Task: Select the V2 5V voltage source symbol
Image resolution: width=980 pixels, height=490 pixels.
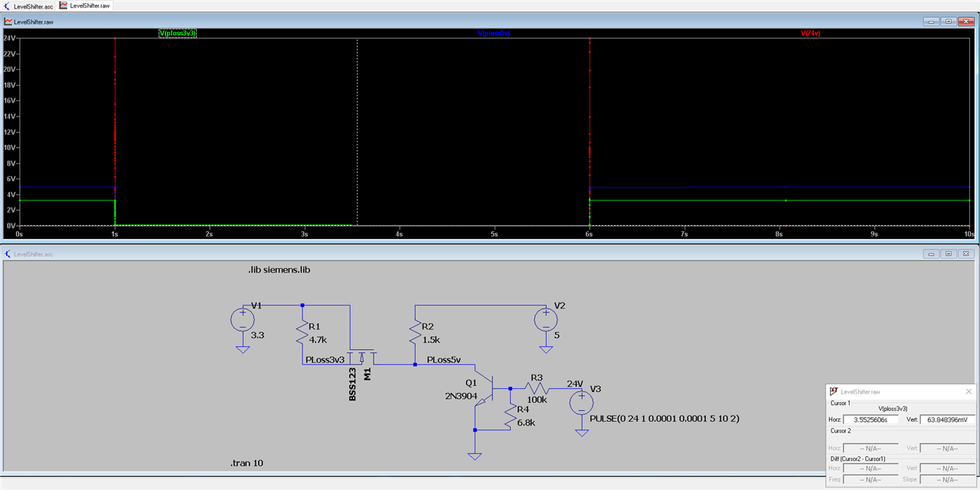Action: [x=545, y=319]
